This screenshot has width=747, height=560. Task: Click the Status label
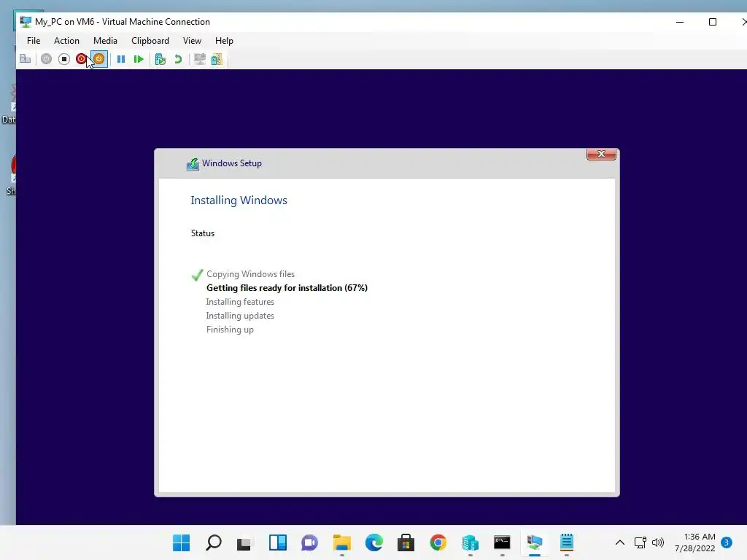(x=203, y=233)
